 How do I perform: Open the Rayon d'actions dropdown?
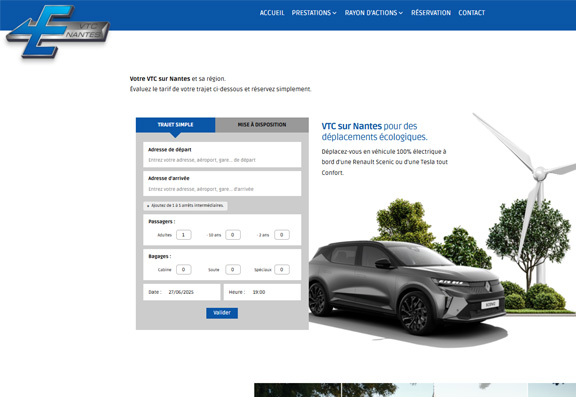coord(374,13)
